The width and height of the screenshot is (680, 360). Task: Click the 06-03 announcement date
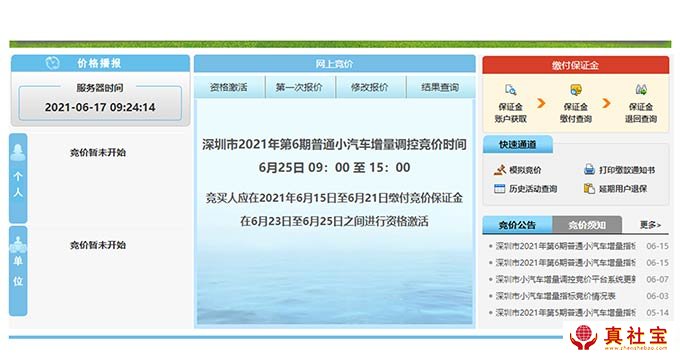657,296
